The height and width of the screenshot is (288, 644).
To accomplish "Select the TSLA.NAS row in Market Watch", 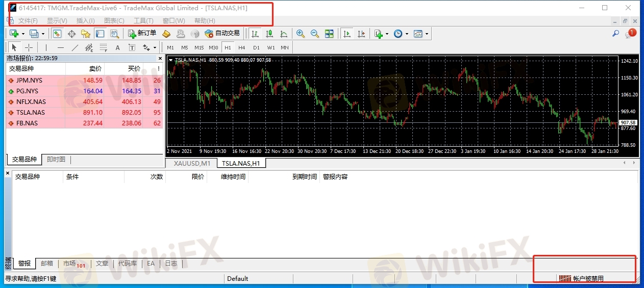I will coord(84,113).
